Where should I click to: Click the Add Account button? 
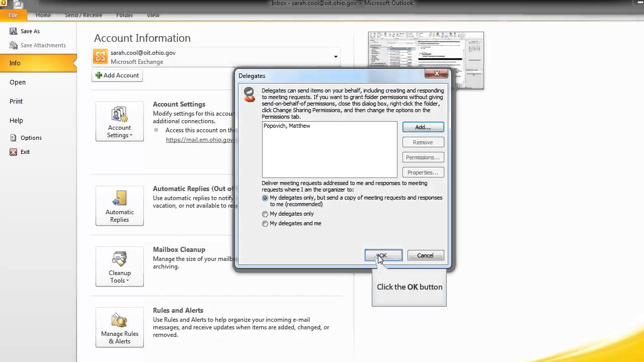(117, 75)
